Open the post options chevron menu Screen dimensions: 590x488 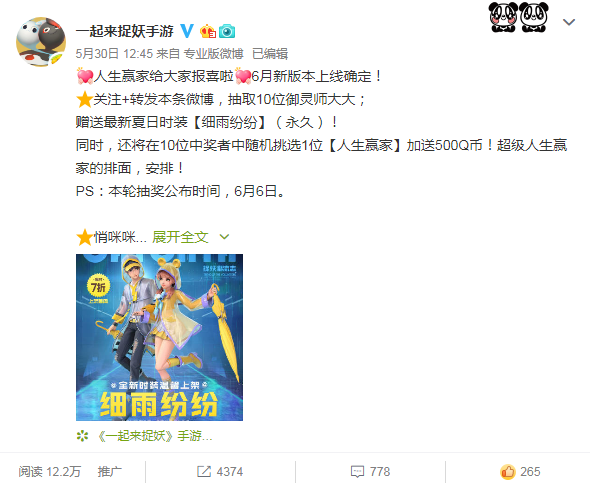point(569,22)
